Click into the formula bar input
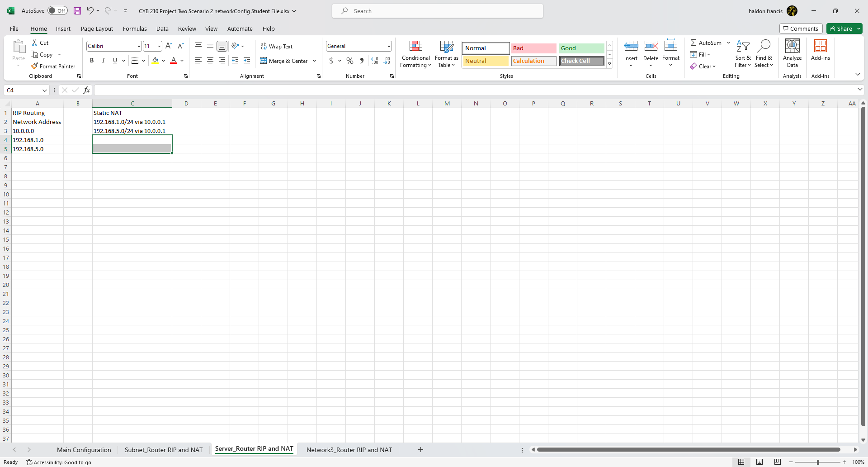Viewport: 868px width, 467px height. tap(475, 90)
